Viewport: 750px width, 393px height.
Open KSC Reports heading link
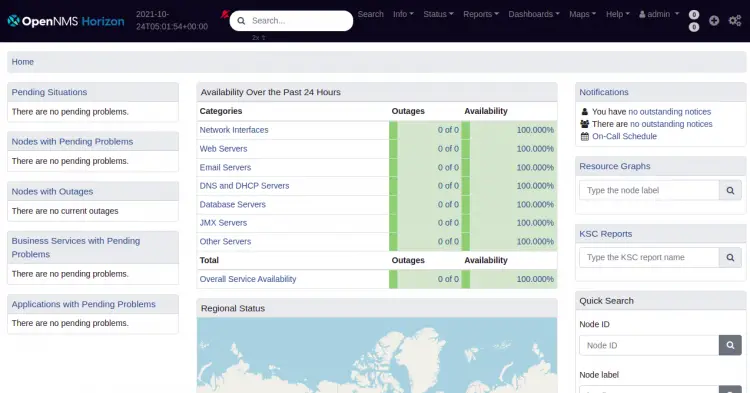pos(606,234)
